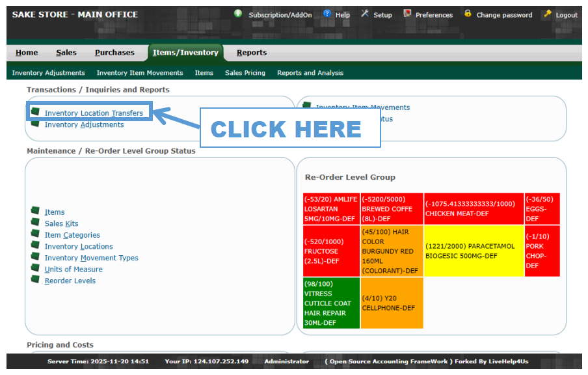Viewport: 588px width, 375px height.
Task: Click the Help question mark icon
Action: pyautogui.click(x=327, y=14)
